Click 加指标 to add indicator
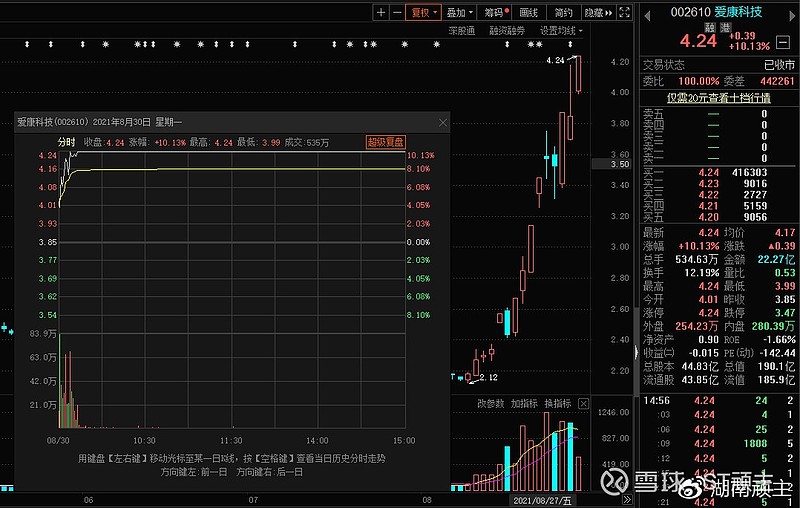This screenshot has height=508, width=800. pos(524,403)
